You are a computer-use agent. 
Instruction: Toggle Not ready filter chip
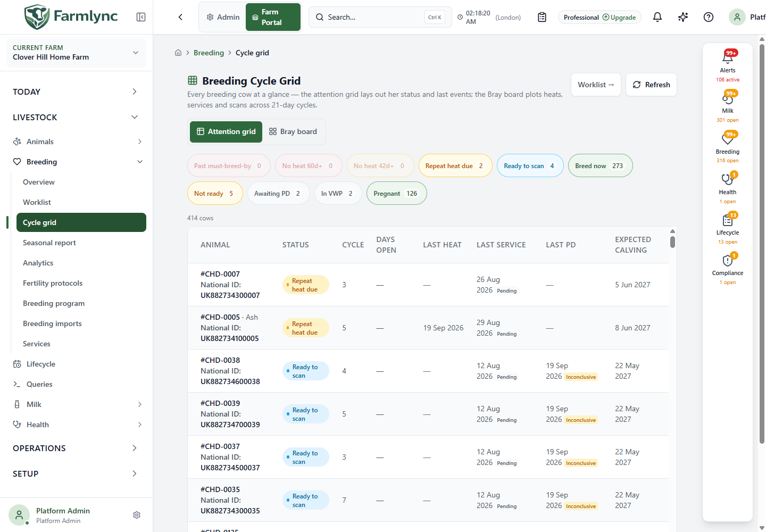pos(215,194)
